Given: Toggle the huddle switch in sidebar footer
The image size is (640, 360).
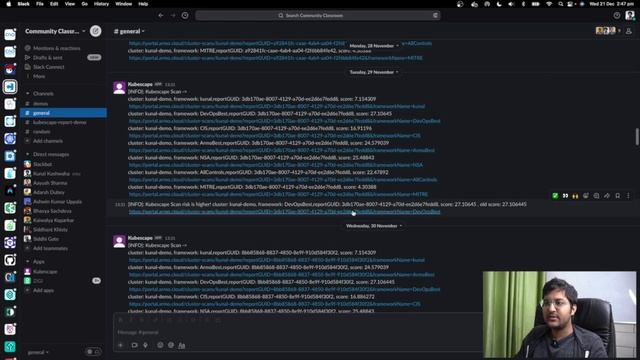Looking at the screenshot, I should click(93, 352).
